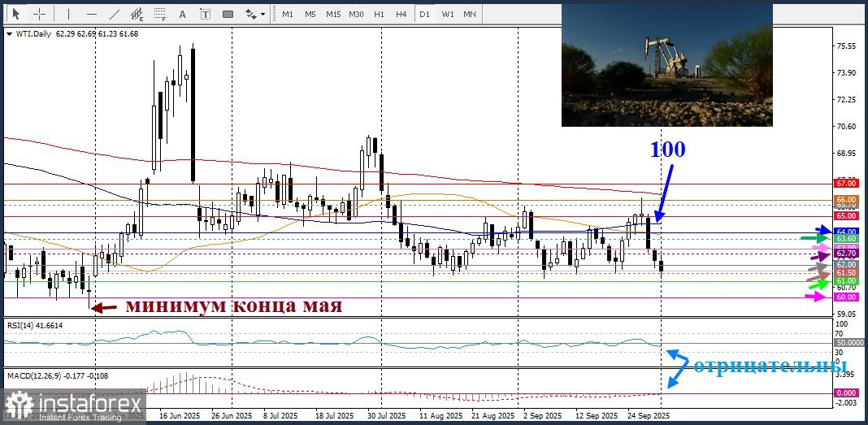The height and width of the screenshot is (425, 868).
Task: Expand the WTI,Daily chart title triangle
Action: 8,34
